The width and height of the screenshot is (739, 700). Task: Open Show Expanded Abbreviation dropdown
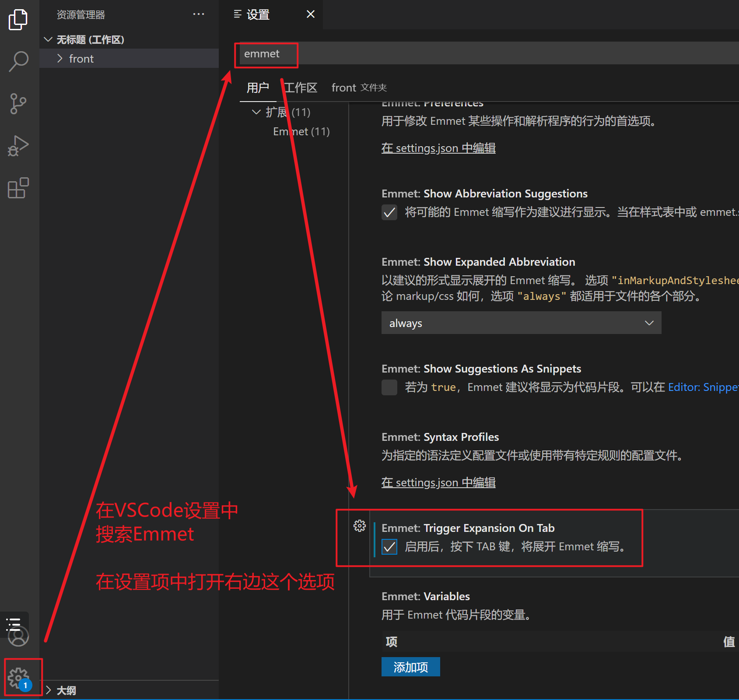click(521, 323)
